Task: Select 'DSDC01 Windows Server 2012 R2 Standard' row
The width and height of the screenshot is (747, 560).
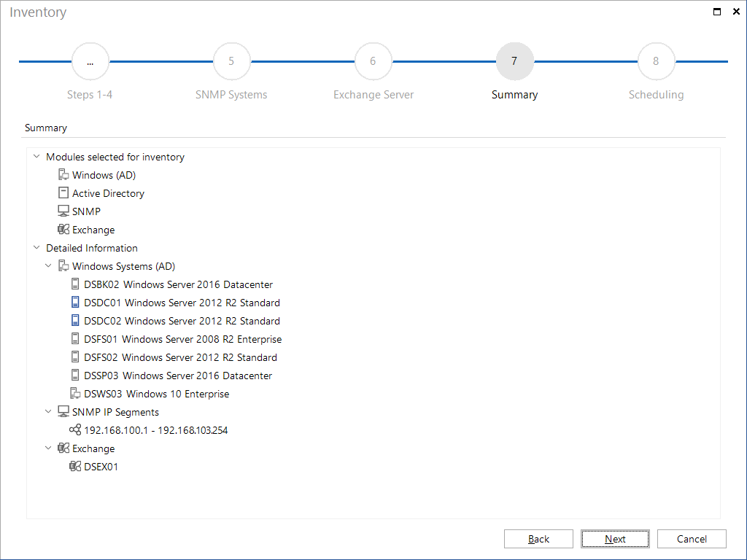Action: [x=182, y=303]
